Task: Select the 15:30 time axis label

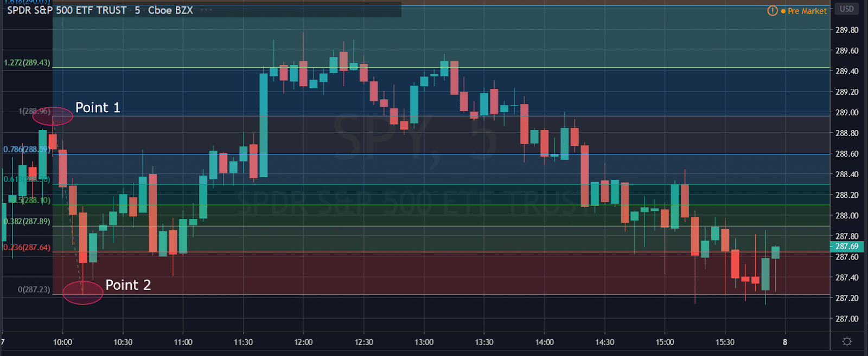Action: click(x=725, y=342)
